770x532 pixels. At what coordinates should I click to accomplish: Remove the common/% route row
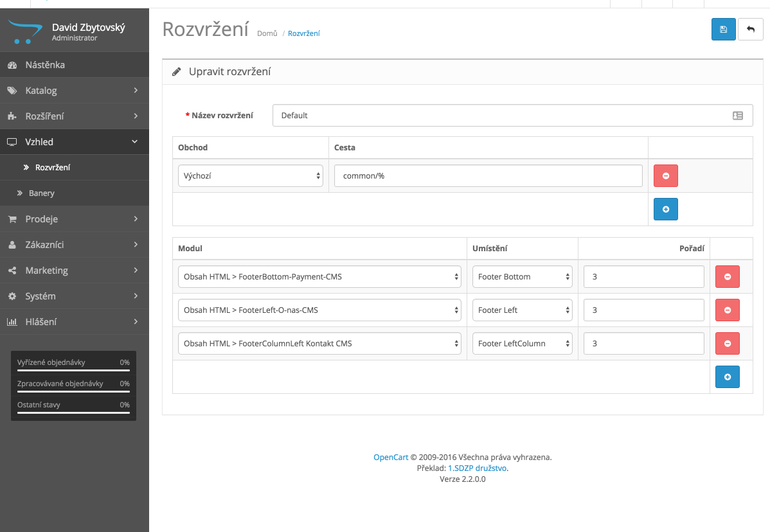[x=665, y=175]
